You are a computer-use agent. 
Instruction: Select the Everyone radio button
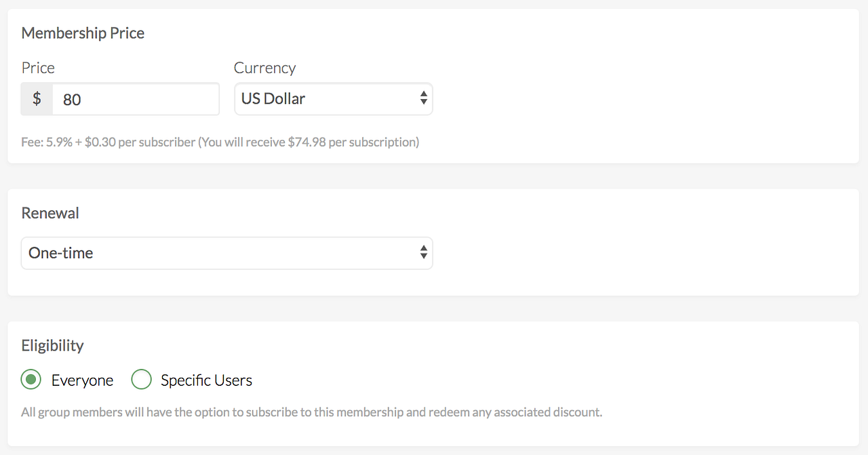(x=31, y=380)
